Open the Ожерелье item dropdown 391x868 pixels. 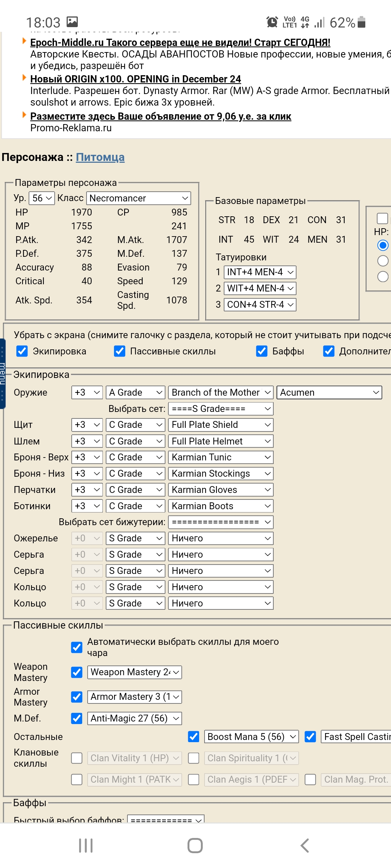(x=221, y=538)
